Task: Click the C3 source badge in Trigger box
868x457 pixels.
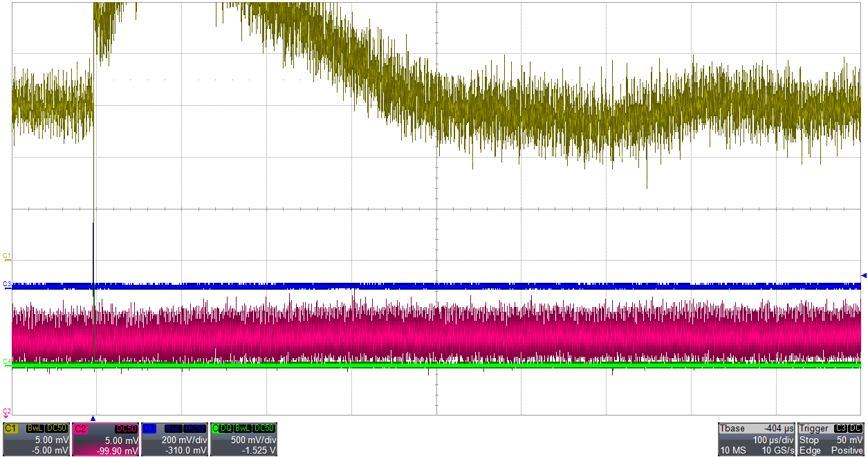Action: click(840, 429)
